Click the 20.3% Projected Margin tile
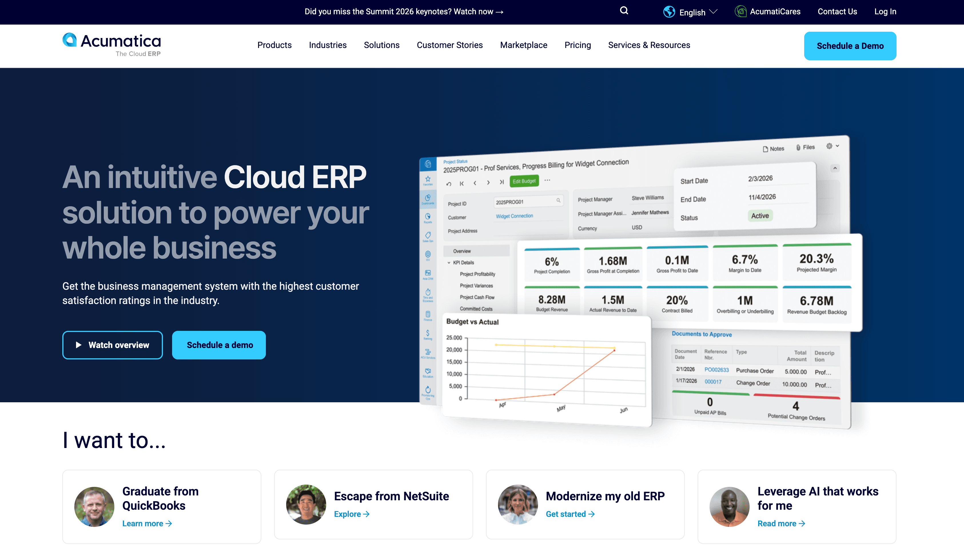 point(816,262)
